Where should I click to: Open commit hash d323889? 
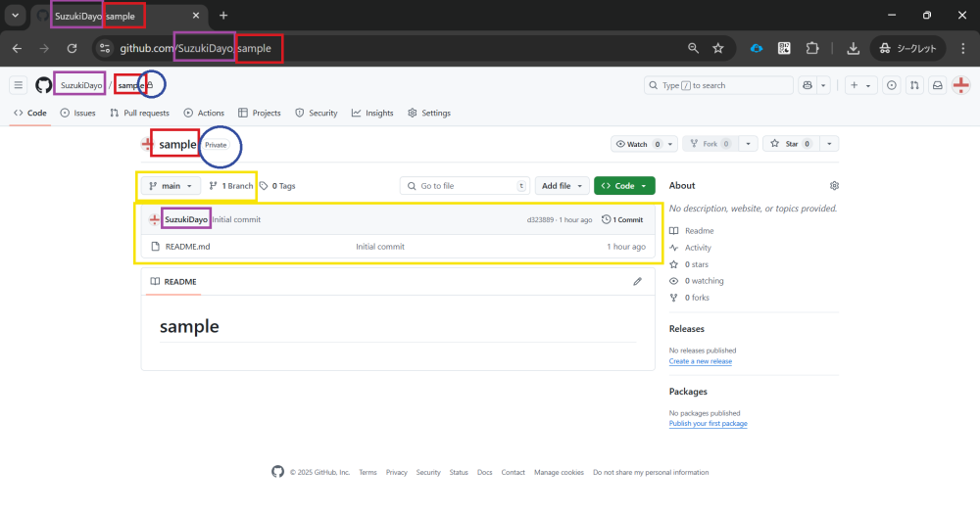click(540, 220)
